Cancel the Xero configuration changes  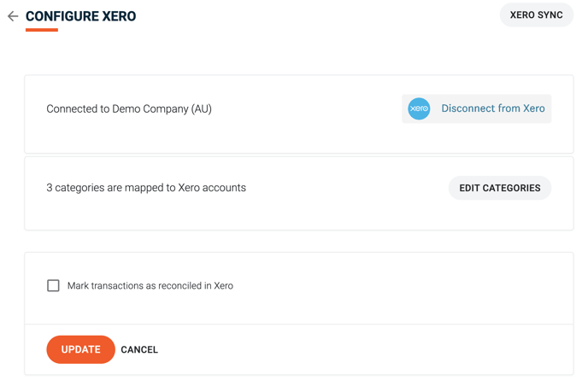pos(139,349)
